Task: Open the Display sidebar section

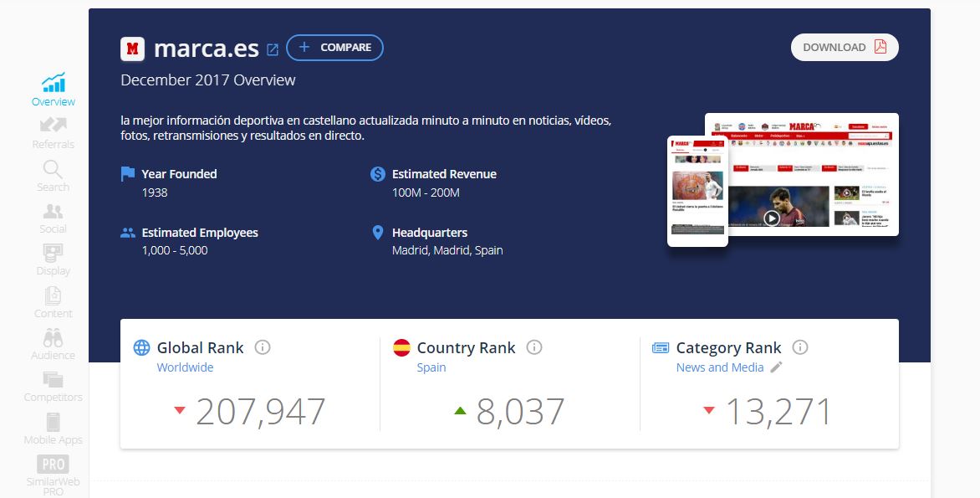Action: click(x=54, y=260)
